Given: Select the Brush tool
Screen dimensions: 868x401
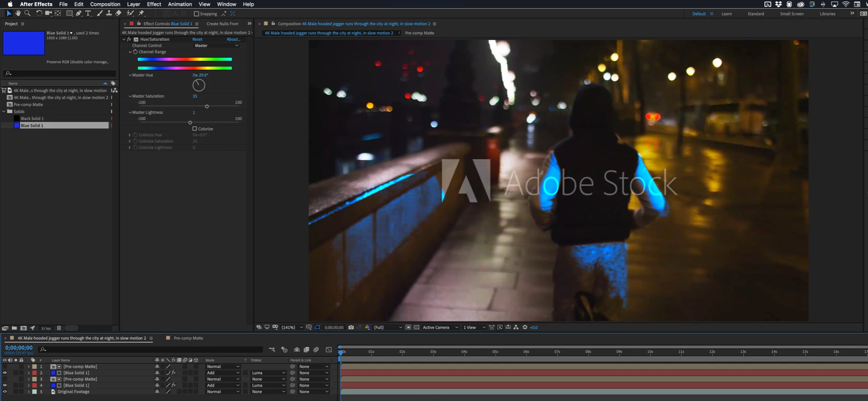Looking at the screenshot, I should 99,14.
